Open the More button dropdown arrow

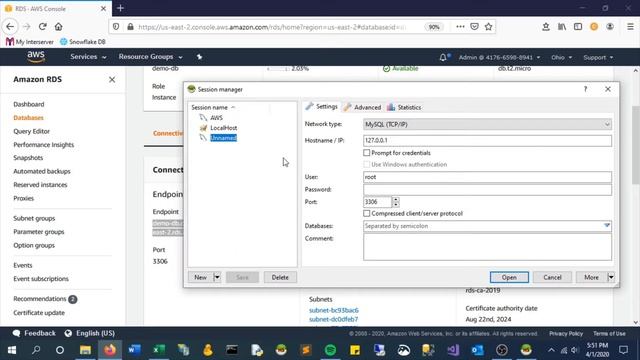[611, 277]
